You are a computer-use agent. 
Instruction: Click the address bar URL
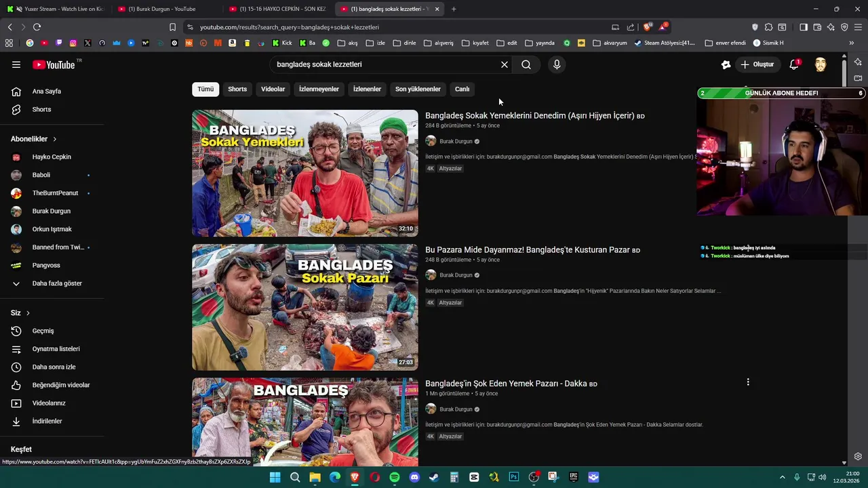click(x=290, y=27)
